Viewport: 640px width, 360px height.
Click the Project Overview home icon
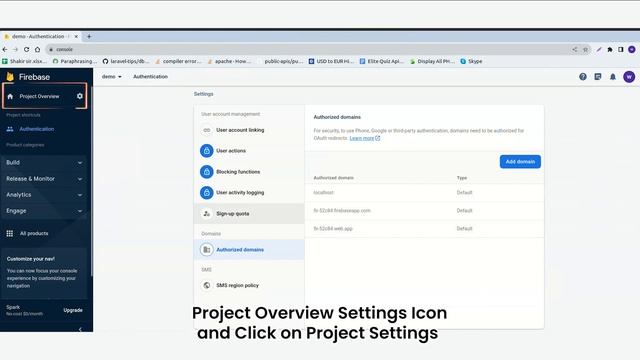pos(10,96)
